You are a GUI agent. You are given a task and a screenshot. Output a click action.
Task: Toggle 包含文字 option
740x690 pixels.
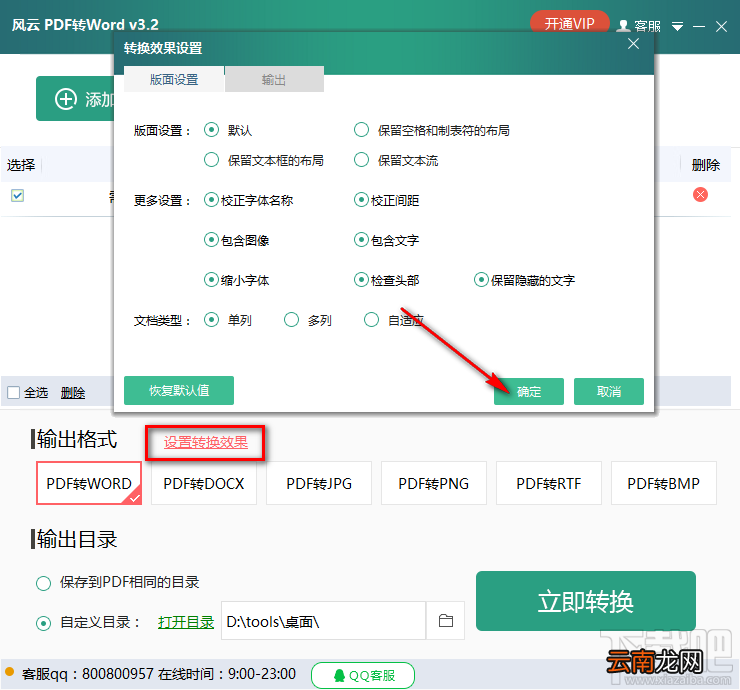click(361, 240)
